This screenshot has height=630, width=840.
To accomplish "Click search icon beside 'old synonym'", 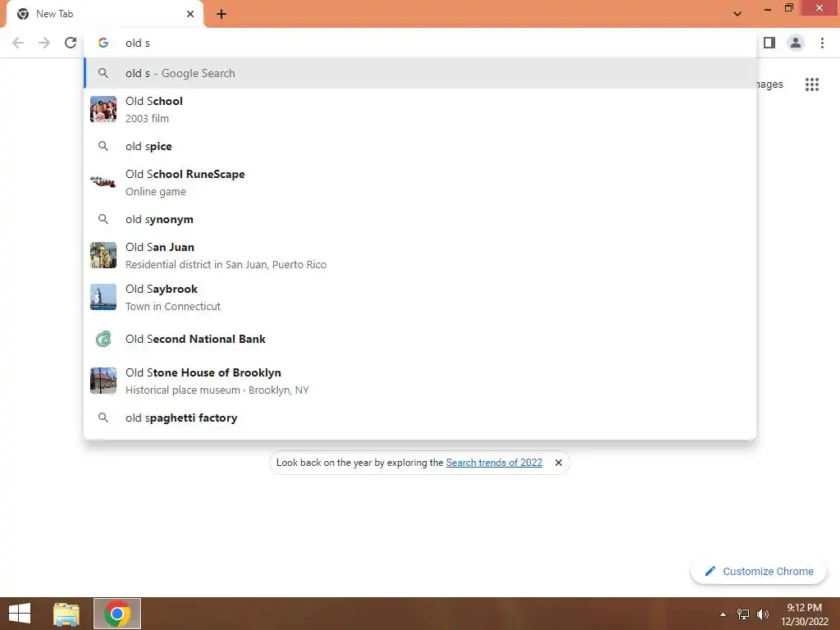I will click(103, 219).
